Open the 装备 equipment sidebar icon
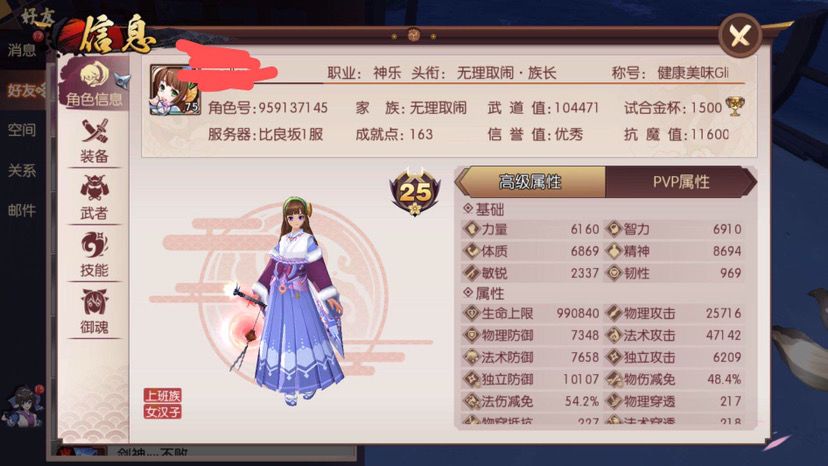The height and width of the screenshot is (466, 828). [x=94, y=141]
